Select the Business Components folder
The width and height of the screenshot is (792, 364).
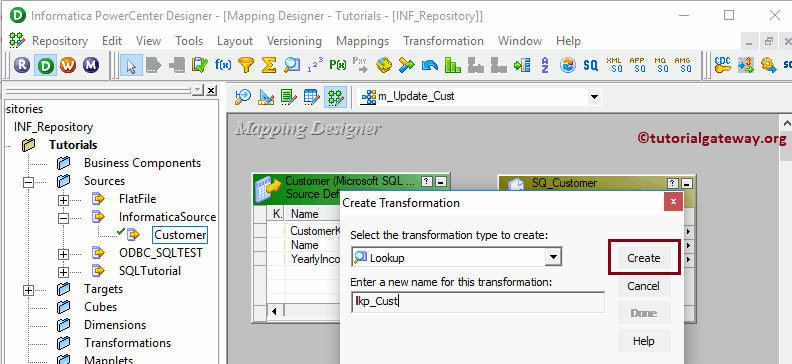click(x=142, y=163)
